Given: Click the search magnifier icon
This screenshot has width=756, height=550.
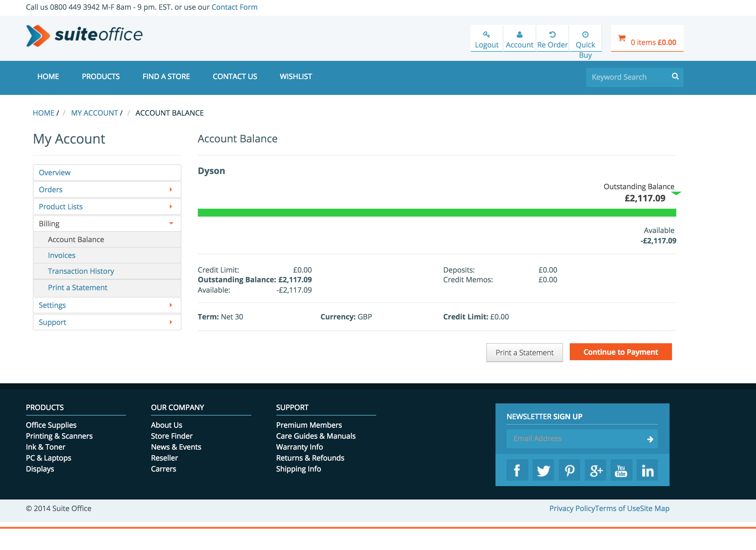Looking at the screenshot, I should 675,76.
